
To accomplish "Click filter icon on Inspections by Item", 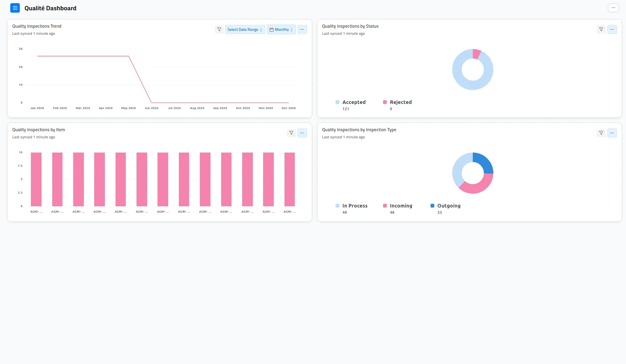I will (x=291, y=133).
